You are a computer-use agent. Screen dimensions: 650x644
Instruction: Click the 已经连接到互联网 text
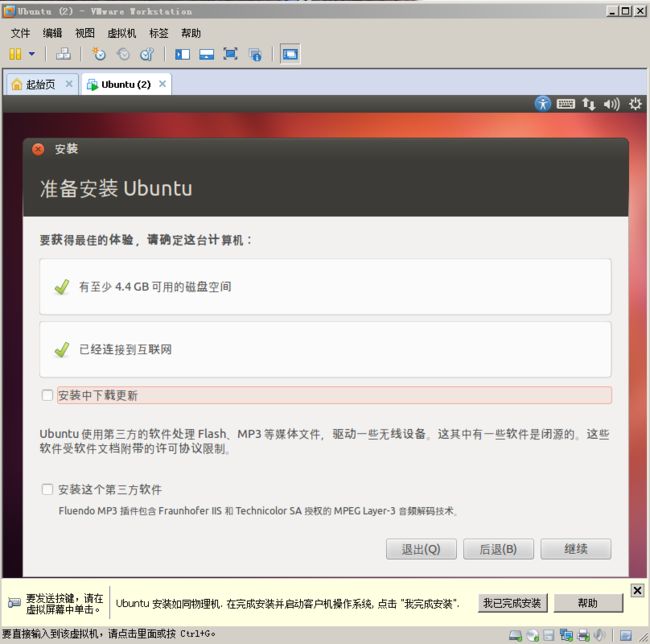125,349
